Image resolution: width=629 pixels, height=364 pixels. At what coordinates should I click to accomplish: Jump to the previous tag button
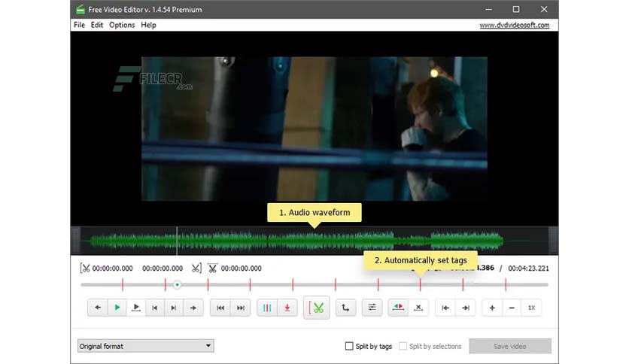click(220, 308)
